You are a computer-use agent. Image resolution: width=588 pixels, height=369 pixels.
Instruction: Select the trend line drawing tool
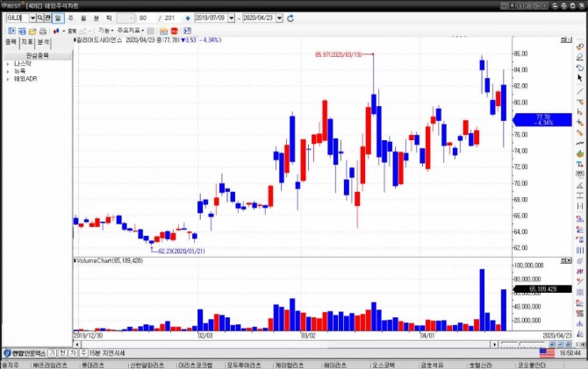(580, 91)
